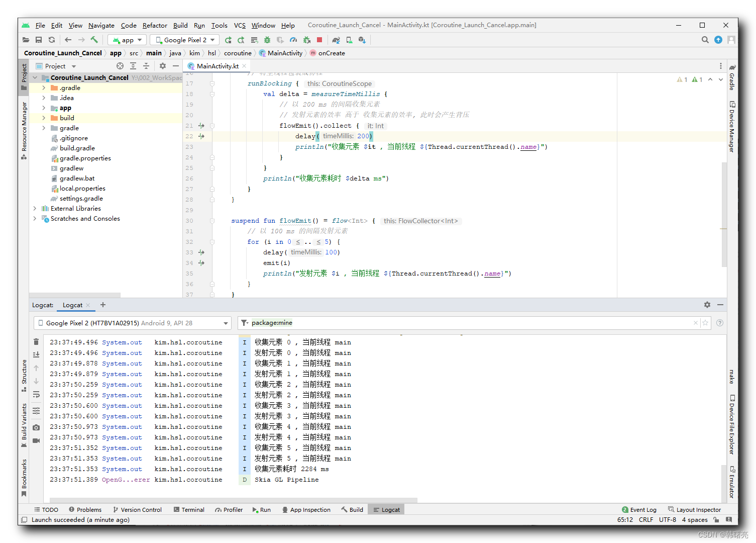Clear the Logcat output with the trash icon
The width and height of the screenshot is (756, 543).
pyautogui.click(x=36, y=341)
